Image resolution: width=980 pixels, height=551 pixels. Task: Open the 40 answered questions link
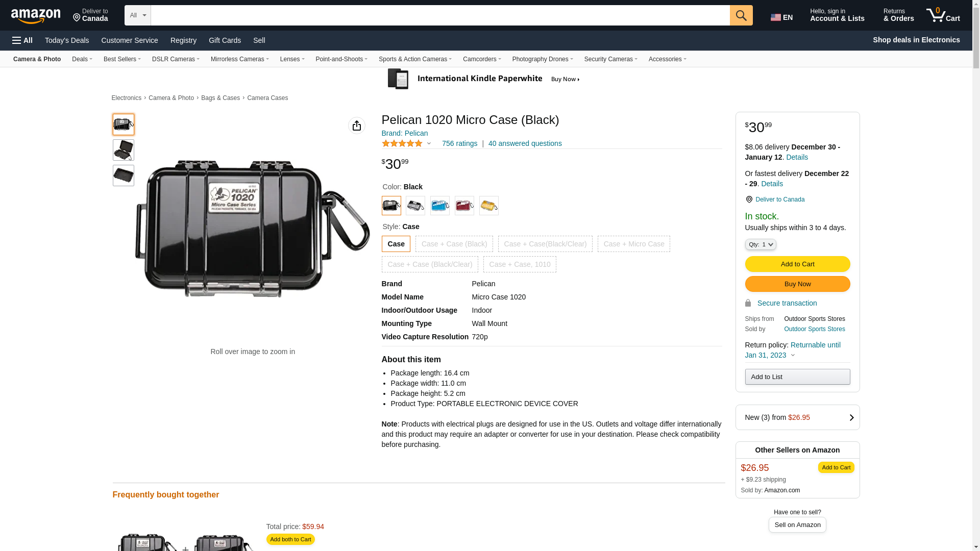tap(525, 143)
